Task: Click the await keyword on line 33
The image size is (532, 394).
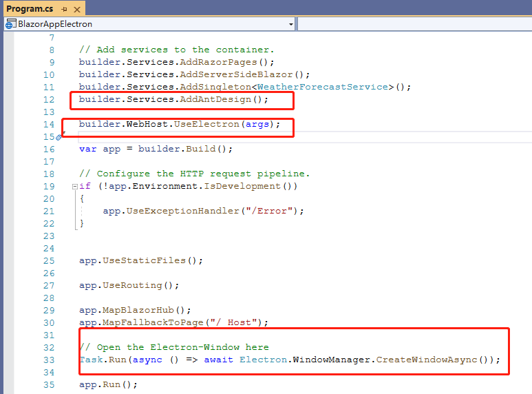Action: pos(218,360)
